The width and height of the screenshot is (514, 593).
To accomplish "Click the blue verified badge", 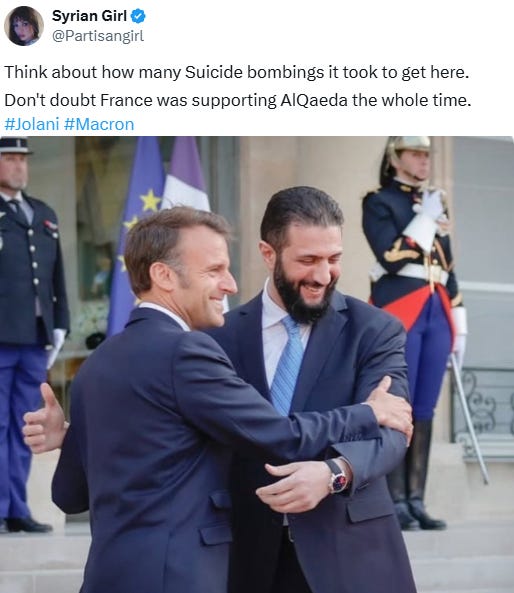I will pyautogui.click(x=138, y=16).
